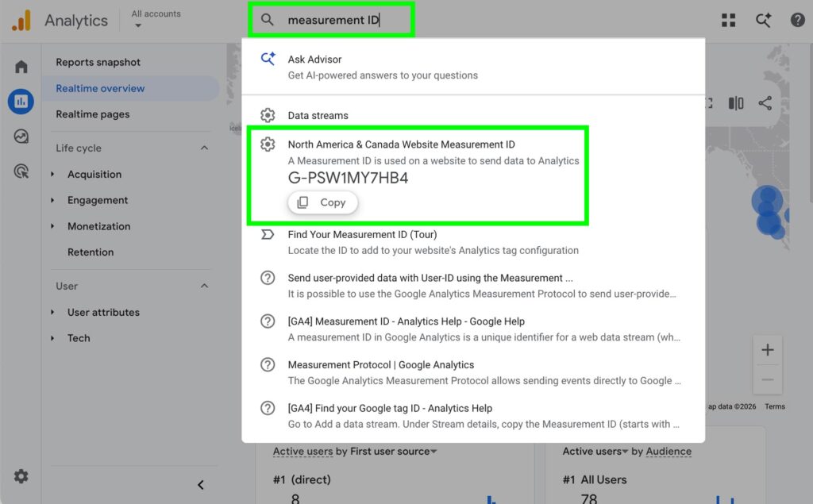Collapse the navigation panel with chevron

(x=201, y=485)
